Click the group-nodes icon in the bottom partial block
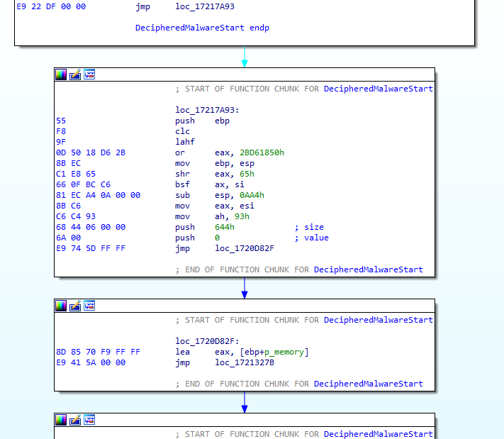This screenshot has height=439, width=504. (x=89, y=420)
